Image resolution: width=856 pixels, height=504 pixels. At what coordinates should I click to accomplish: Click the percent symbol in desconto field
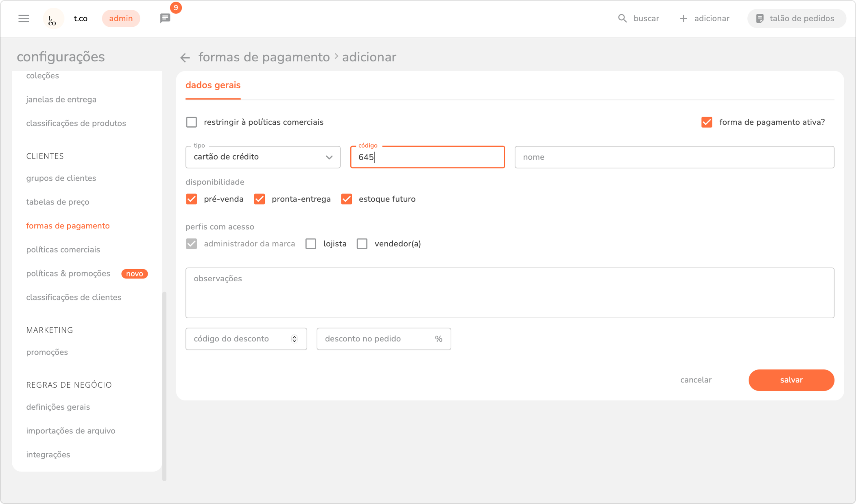439,339
